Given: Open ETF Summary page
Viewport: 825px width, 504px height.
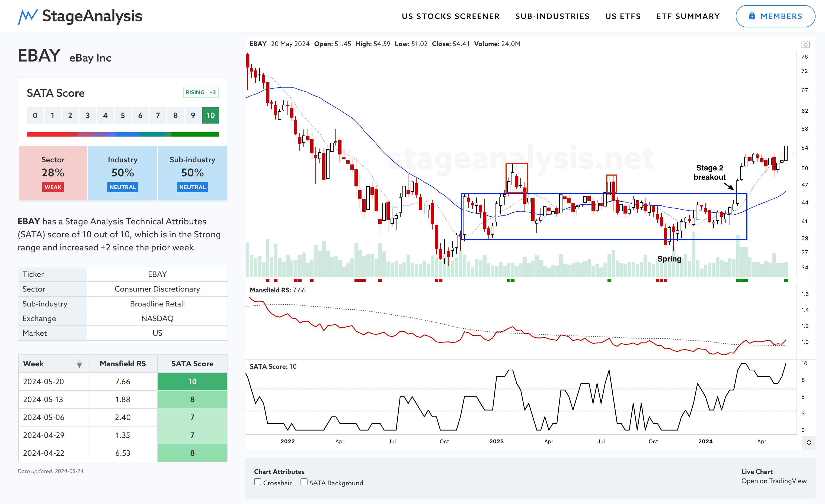Looking at the screenshot, I should [x=688, y=16].
